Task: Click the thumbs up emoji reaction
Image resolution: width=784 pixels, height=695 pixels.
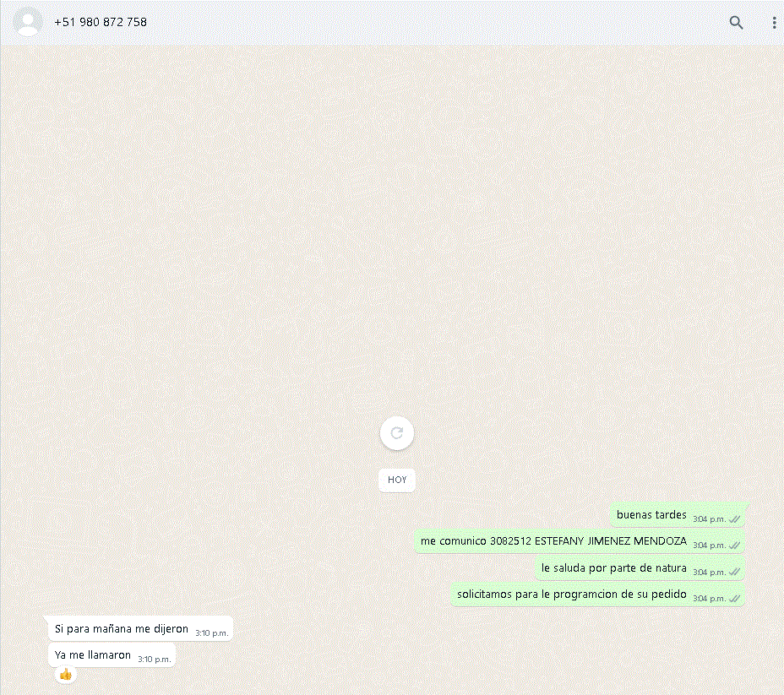Action: pos(66,674)
